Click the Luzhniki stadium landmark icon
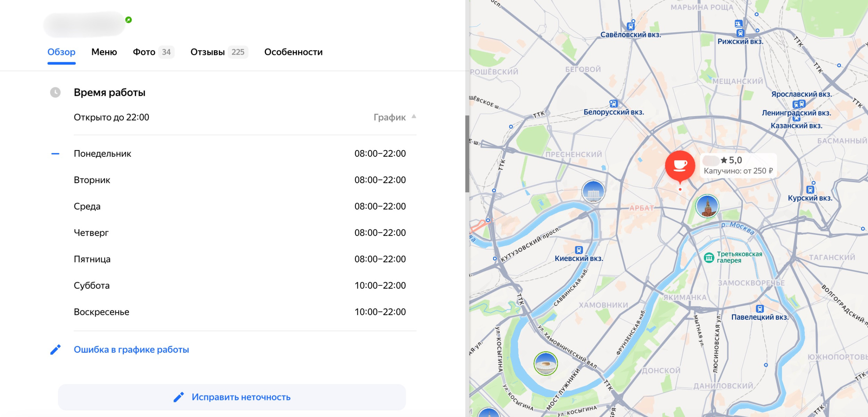This screenshot has height=417, width=868. (545, 363)
